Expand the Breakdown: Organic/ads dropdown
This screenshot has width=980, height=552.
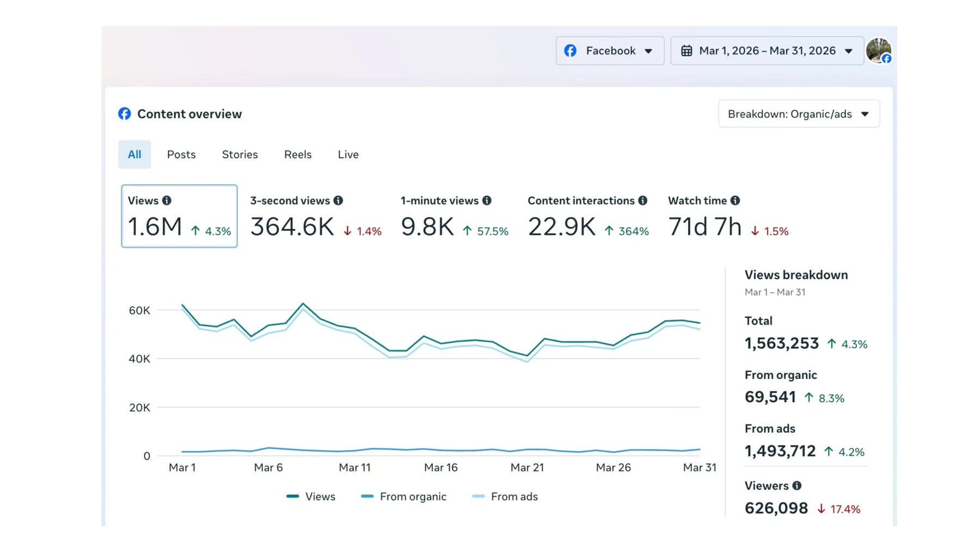(799, 114)
